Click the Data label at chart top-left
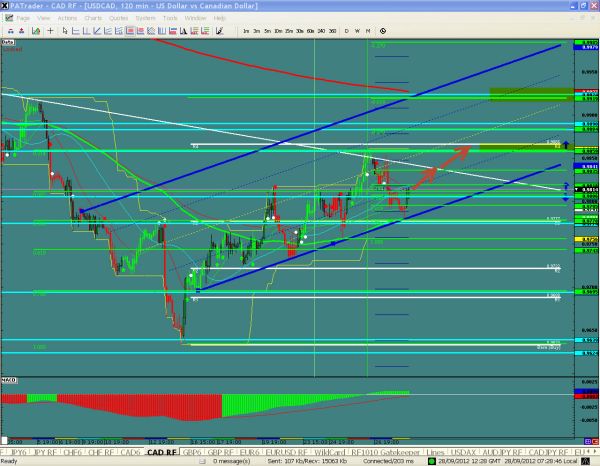Viewport: 600px width, 466px height. [7, 43]
